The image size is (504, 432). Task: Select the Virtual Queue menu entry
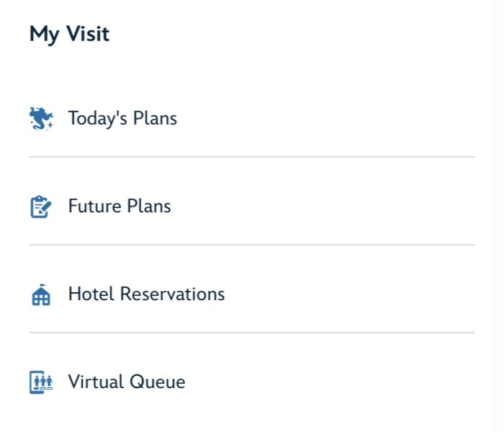[127, 382]
